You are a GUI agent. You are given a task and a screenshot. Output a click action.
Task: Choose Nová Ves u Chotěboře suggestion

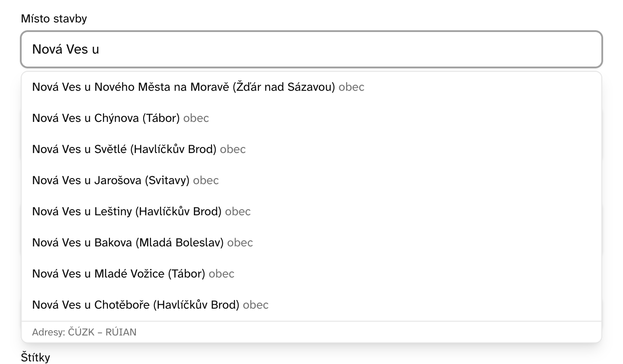[x=311, y=305]
